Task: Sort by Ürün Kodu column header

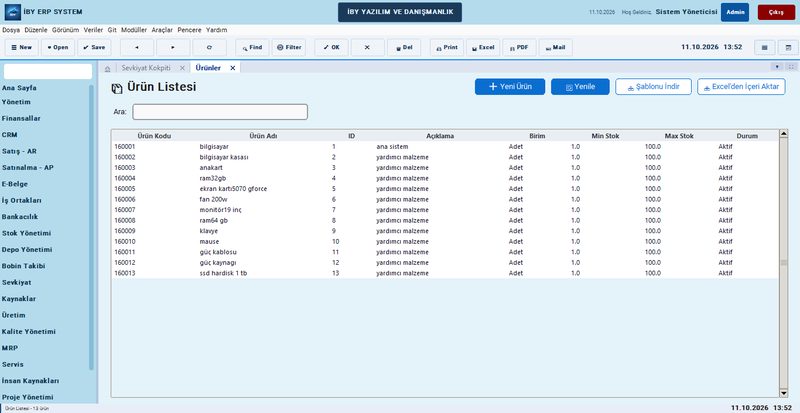Action: (x=154, y=136)
